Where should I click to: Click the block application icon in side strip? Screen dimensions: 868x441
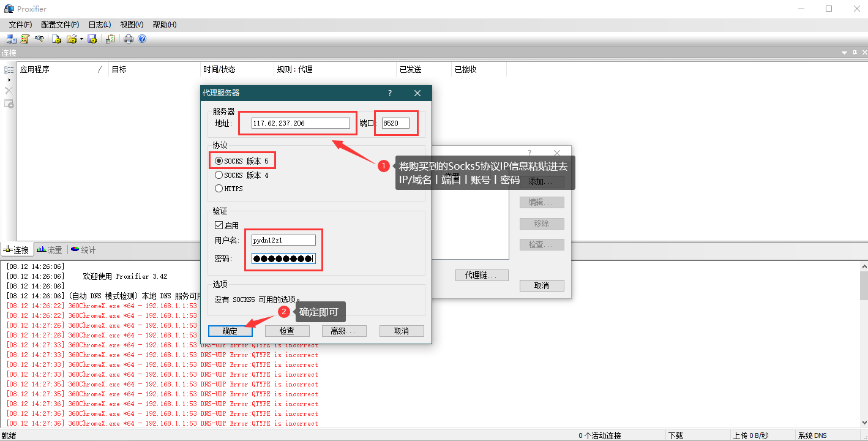click(9, 104)
